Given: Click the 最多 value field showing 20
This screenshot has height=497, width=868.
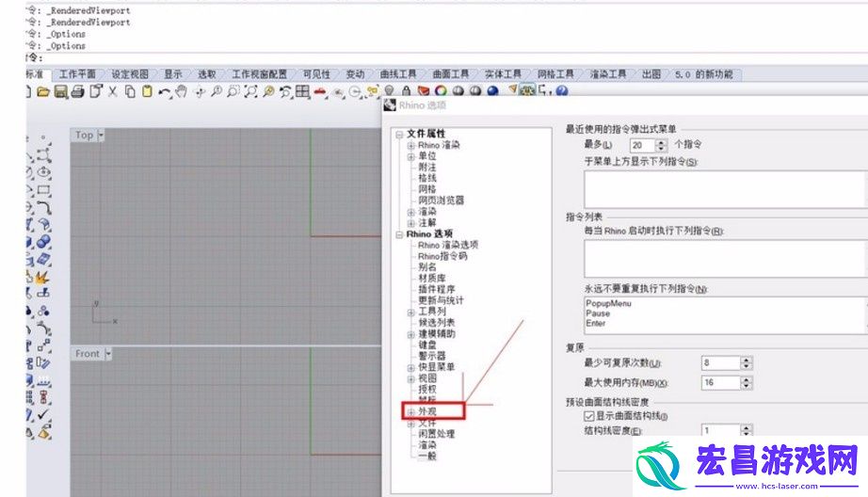Looking at the screenshot, I should [x=643, y=145].
